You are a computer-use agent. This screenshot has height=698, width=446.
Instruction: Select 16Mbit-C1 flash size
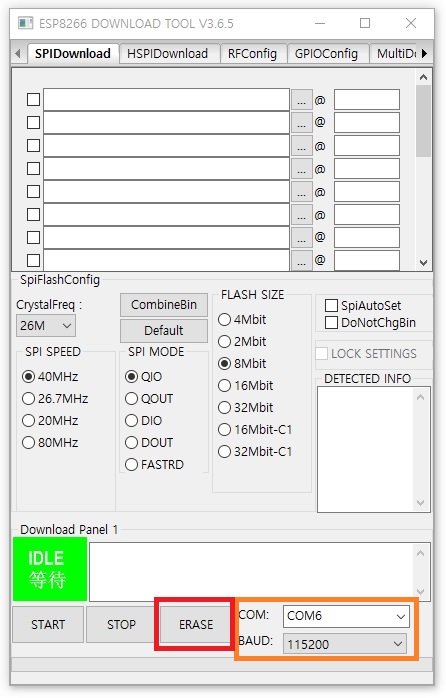click(x=255, y=430)
